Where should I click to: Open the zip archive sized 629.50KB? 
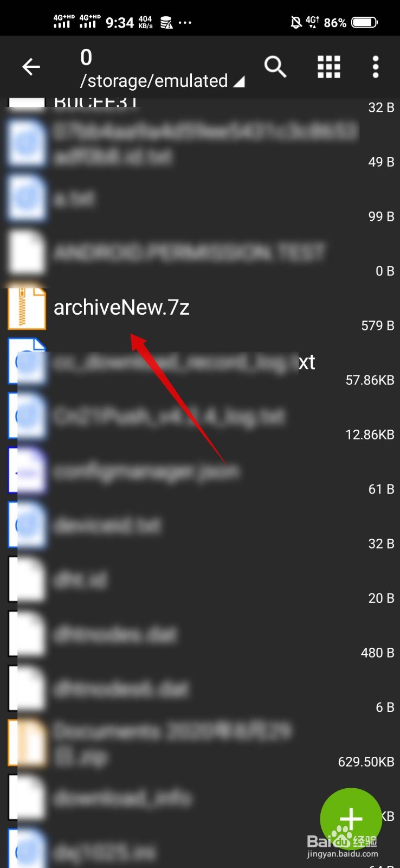(200, 745)
